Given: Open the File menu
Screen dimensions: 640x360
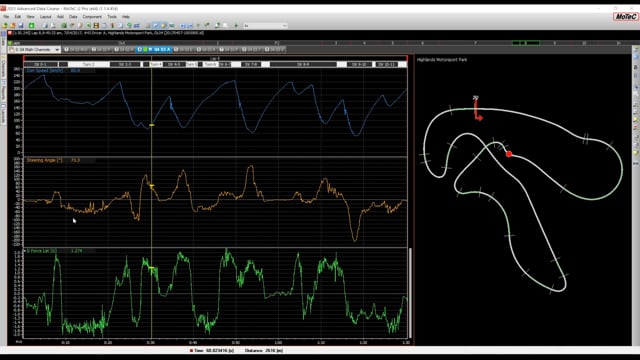Looking at the screenshot, I should (x=6, y=17).
